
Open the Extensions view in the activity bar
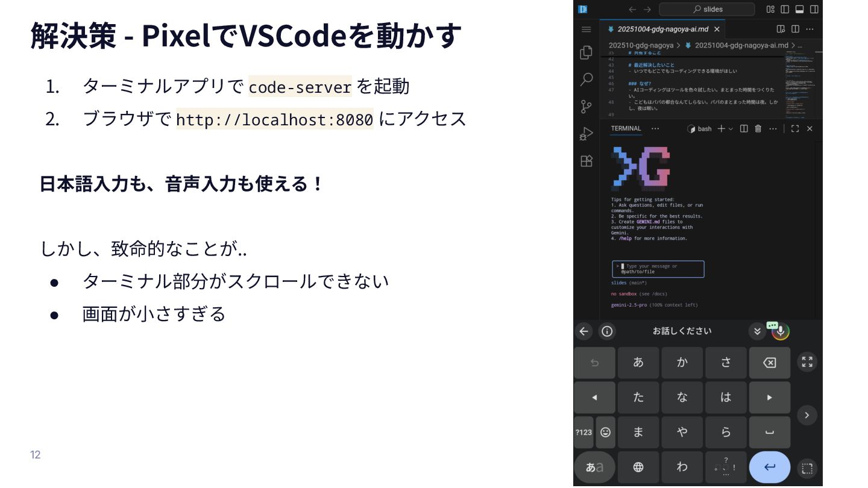point(586,161)
